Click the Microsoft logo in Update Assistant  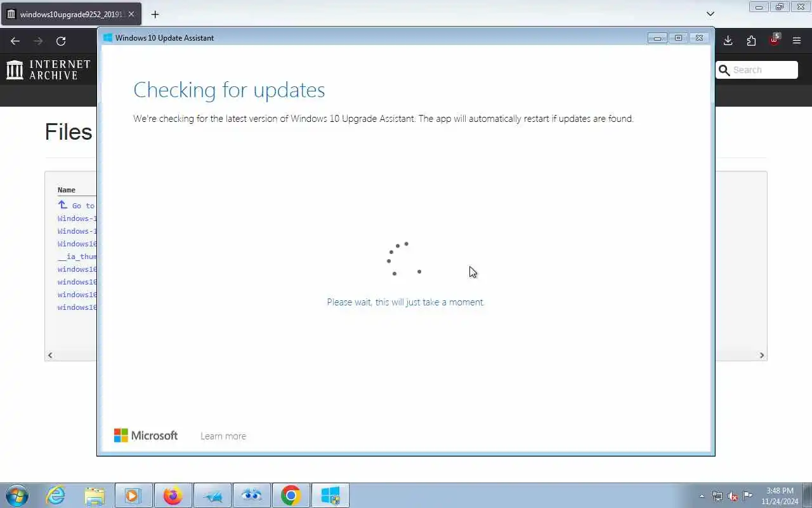tap(146, 436)
